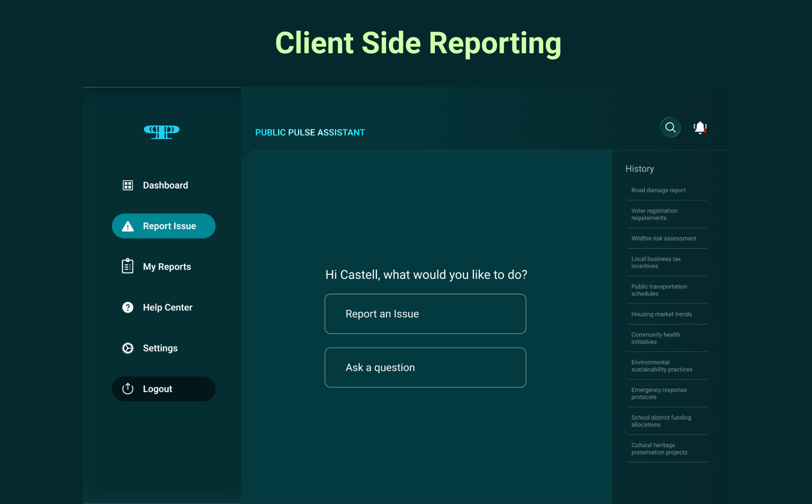The height and width of the screenshot is (504, 812).
Task: Click the Dashboard grid icon
Action: tap(128, 185)
